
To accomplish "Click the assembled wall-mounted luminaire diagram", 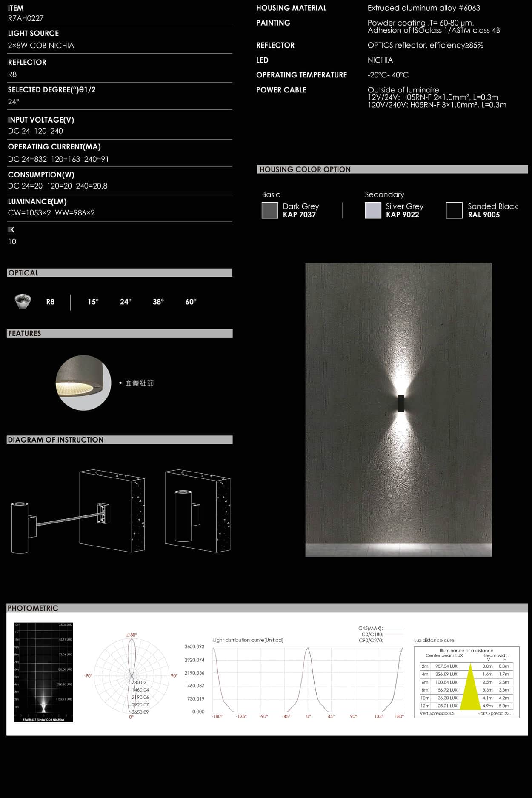I will 197,511.
